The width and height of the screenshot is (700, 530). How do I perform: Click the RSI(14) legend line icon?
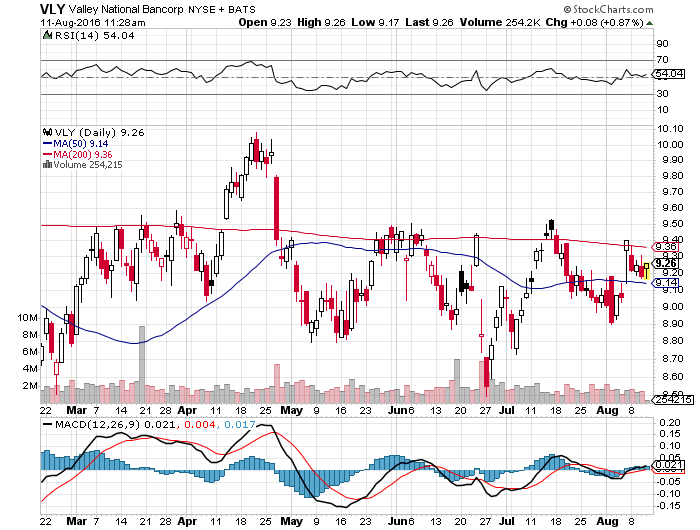click(x=46, y=34)
